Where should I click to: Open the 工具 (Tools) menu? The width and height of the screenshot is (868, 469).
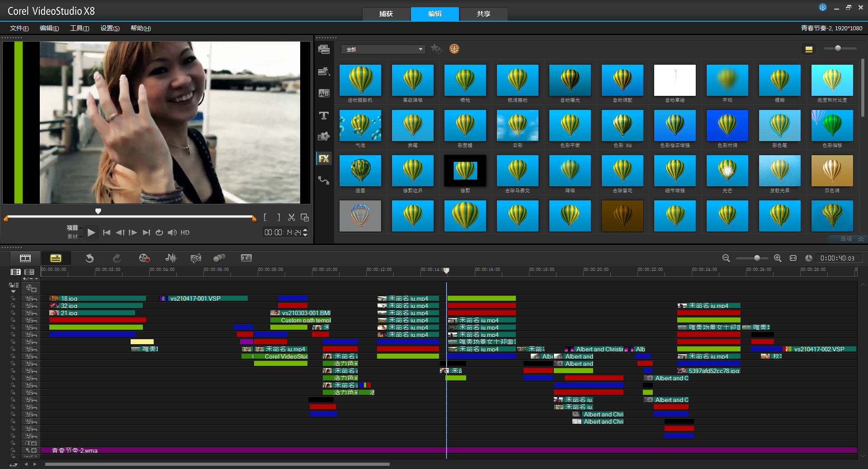click(x=80, y=28)
